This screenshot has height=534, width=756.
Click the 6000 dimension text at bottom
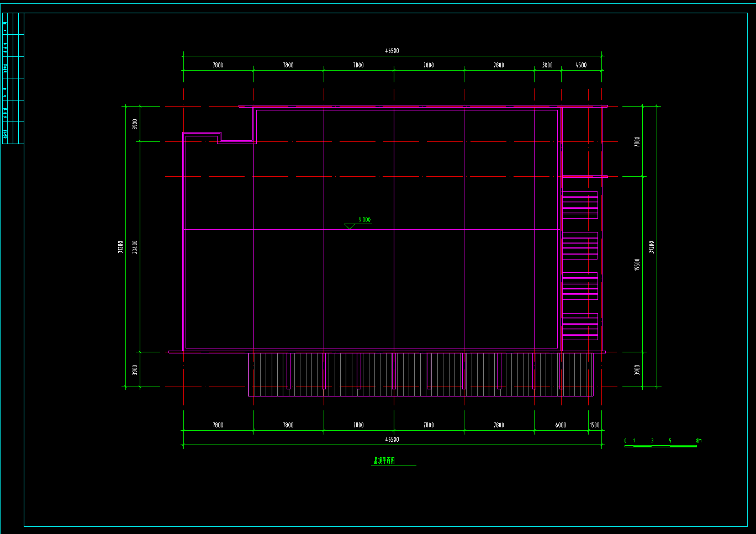point(561,425)
